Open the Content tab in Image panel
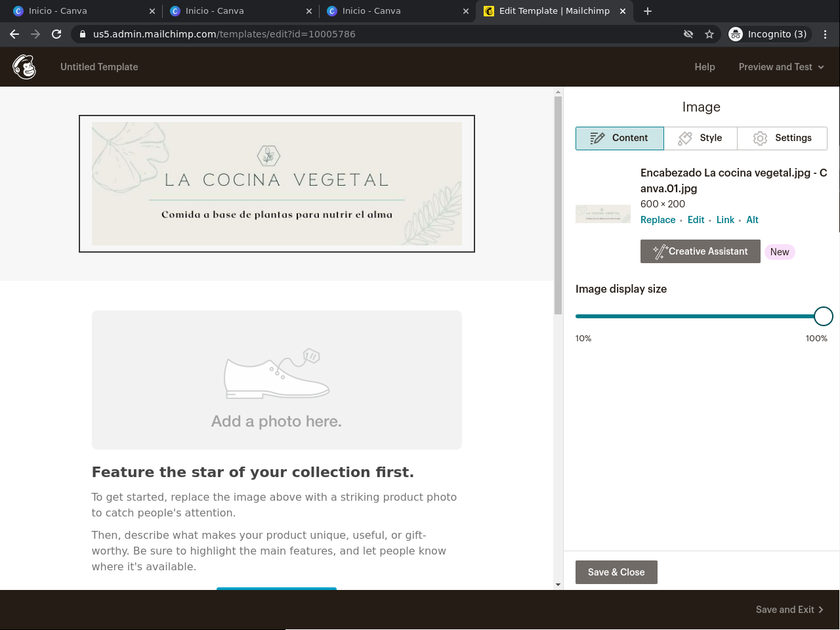Viewport: 840px width, 630px height. (619, 138)
